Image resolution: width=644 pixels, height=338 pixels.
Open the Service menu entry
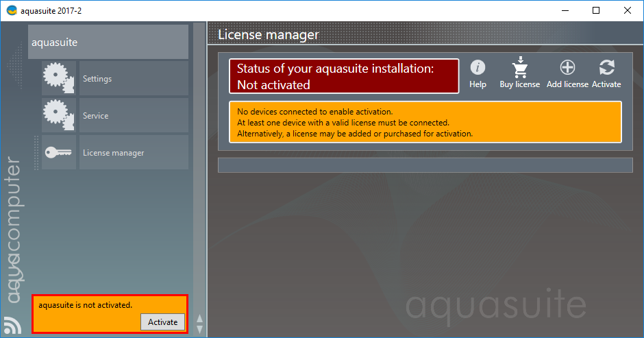click(134, 116)
